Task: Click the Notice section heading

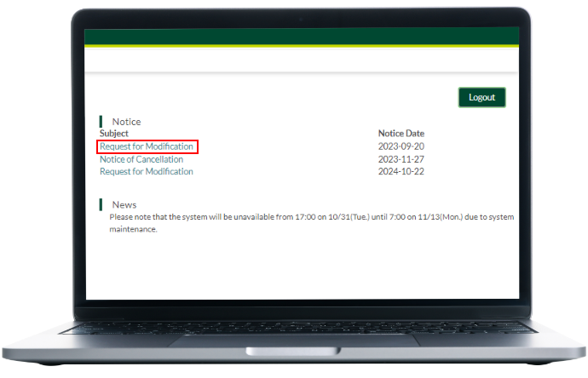Action: coord(126,122)
